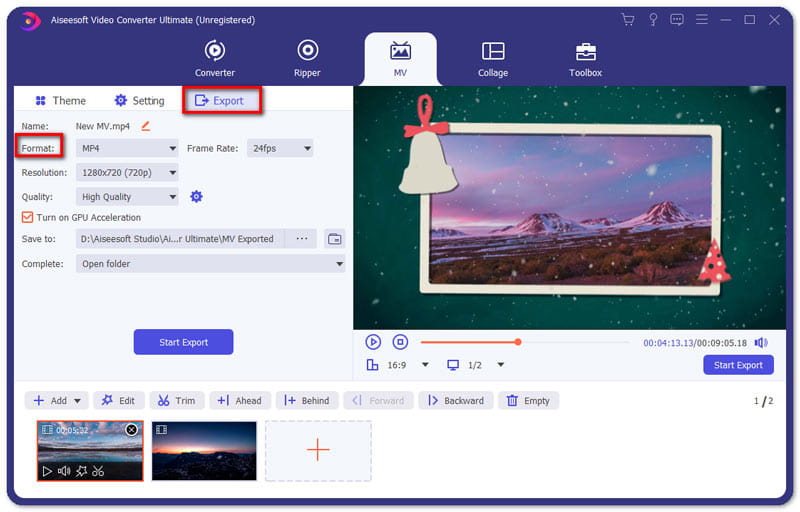Click the pencil icon to rename MV
Screen dimensions: 800x512
click(x=146, y=125)
